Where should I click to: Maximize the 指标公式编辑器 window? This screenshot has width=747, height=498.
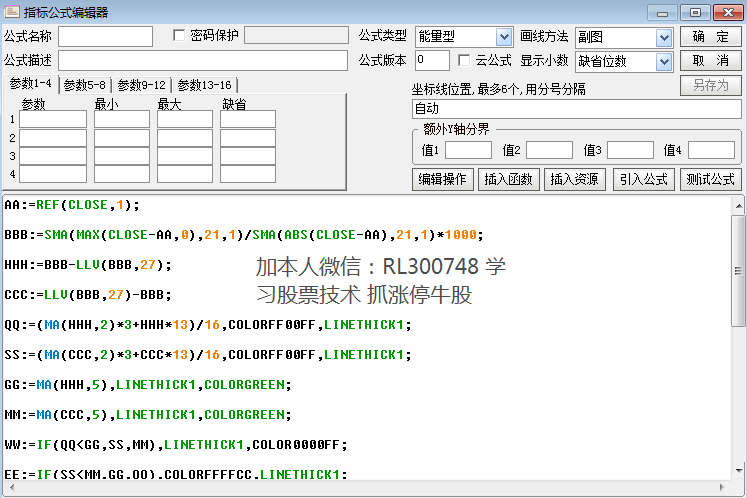point(695,12)
